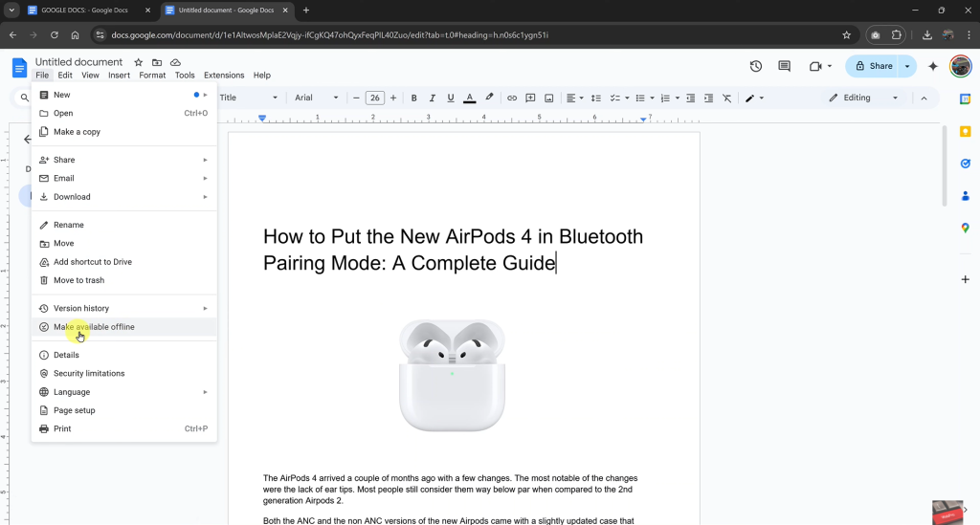This screenshot has height=525, width=980.
Task: Click the font size field showing 26
Action: click(x=375, y=98)
